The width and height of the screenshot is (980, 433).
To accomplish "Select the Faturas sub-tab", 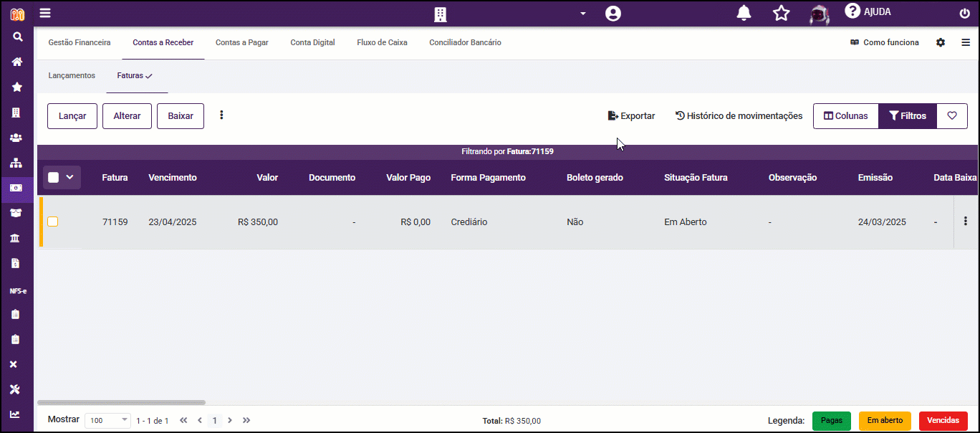I will tap(135, 76).
